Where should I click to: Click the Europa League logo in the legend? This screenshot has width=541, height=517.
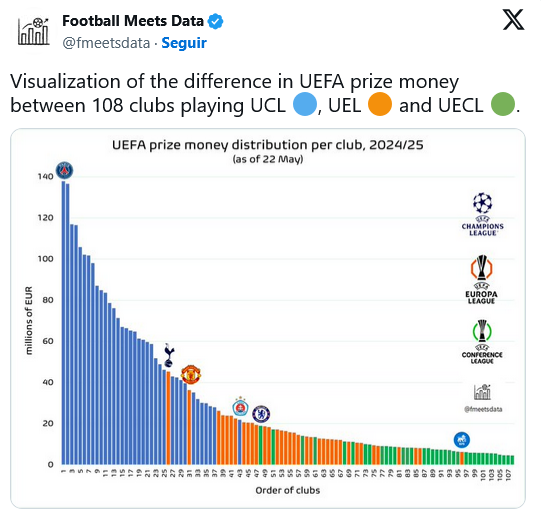point(482,280)
